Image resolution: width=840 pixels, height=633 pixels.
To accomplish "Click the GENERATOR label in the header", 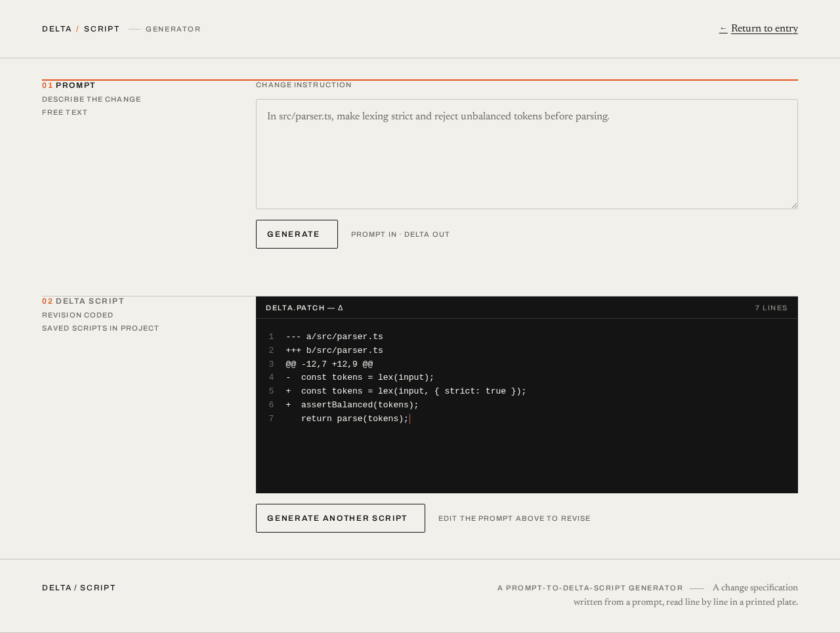I will click(x=173, y=29).
